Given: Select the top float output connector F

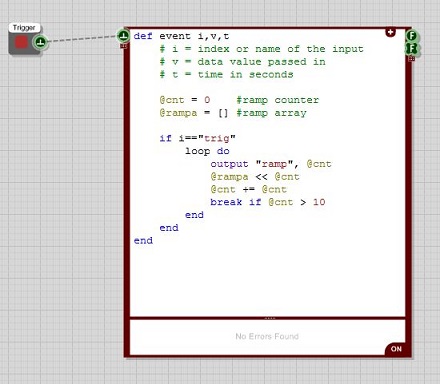Looking at the screenshot, I should coord(412,36).
